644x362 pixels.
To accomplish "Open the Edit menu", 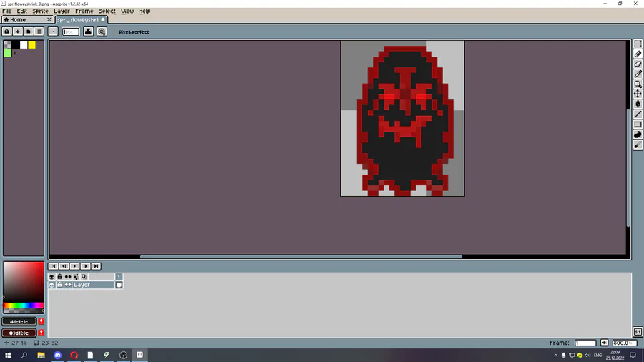I will (x=21, y=11).
